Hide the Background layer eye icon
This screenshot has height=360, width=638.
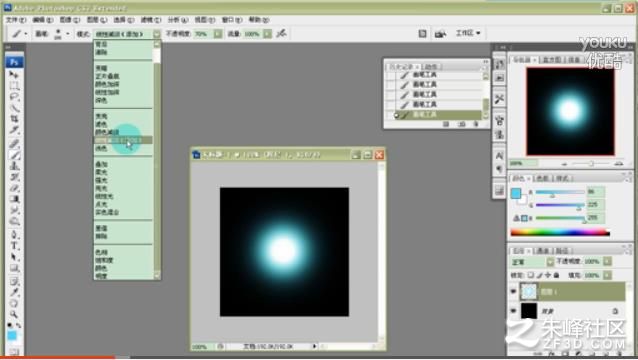pos(513,311)
